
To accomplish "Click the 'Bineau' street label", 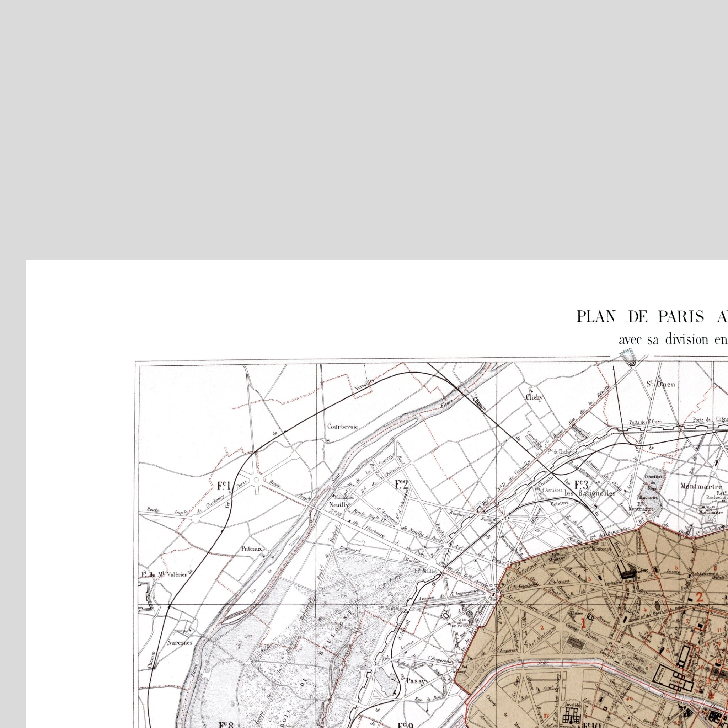I will click(457, 513).
